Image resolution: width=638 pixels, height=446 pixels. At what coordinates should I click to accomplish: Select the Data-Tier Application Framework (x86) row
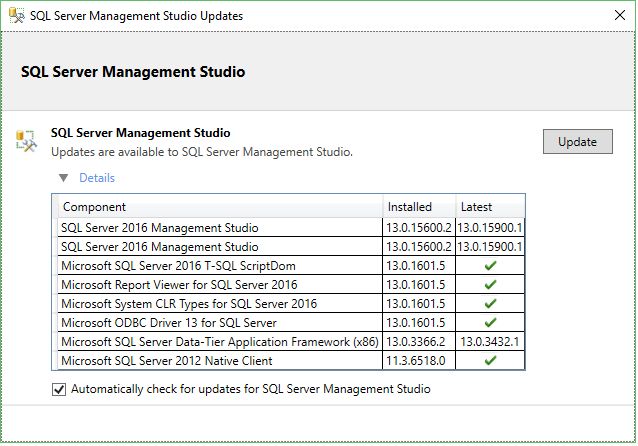click(x=219, y=341)
